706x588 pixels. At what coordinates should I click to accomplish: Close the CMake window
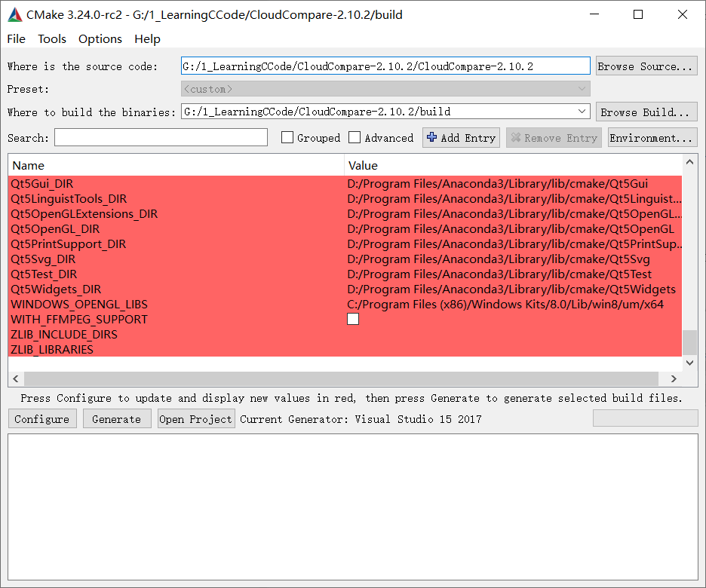(682, 14)
